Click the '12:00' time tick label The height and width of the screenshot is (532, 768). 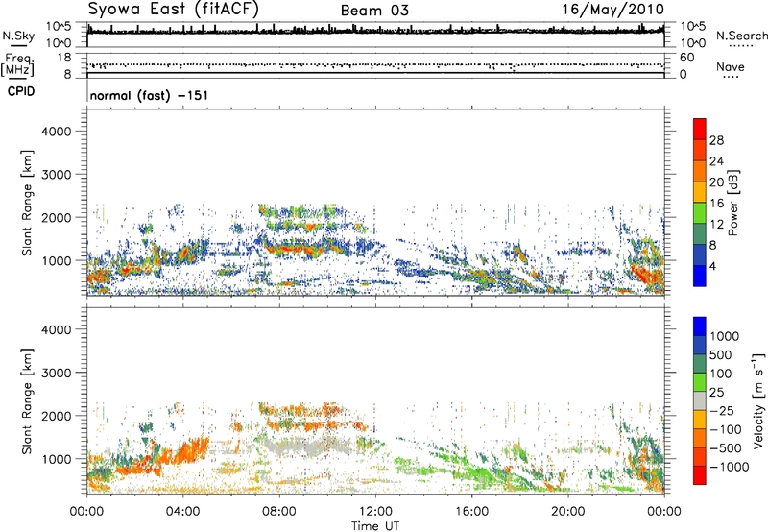coord(375,512)
